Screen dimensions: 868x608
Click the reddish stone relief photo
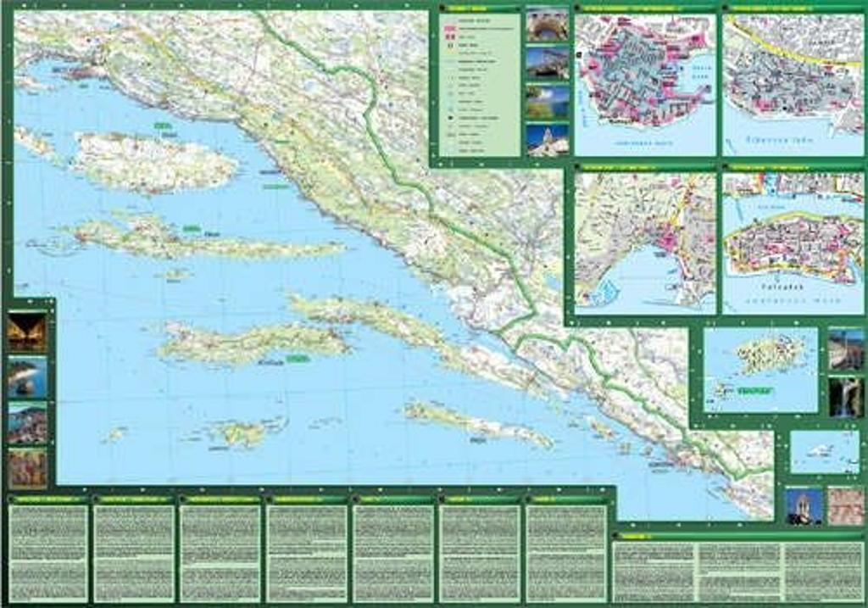pos(846,505)
